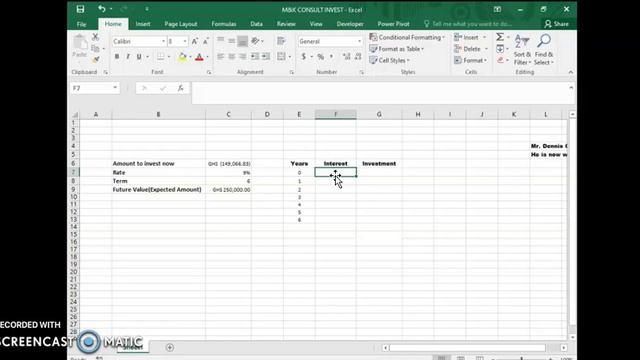This screenshot has width=640, height=360.
Task: Open the File tab
Action: point(82,24)
